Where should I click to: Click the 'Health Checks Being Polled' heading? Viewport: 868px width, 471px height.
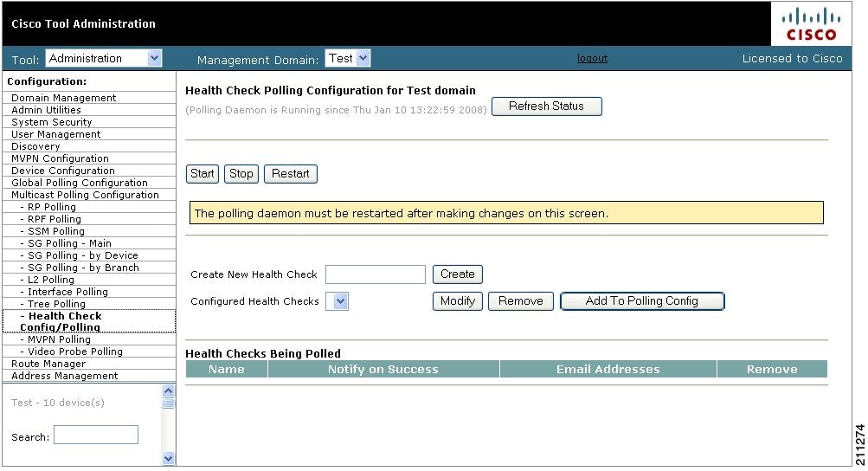click(x=263, y=353)
